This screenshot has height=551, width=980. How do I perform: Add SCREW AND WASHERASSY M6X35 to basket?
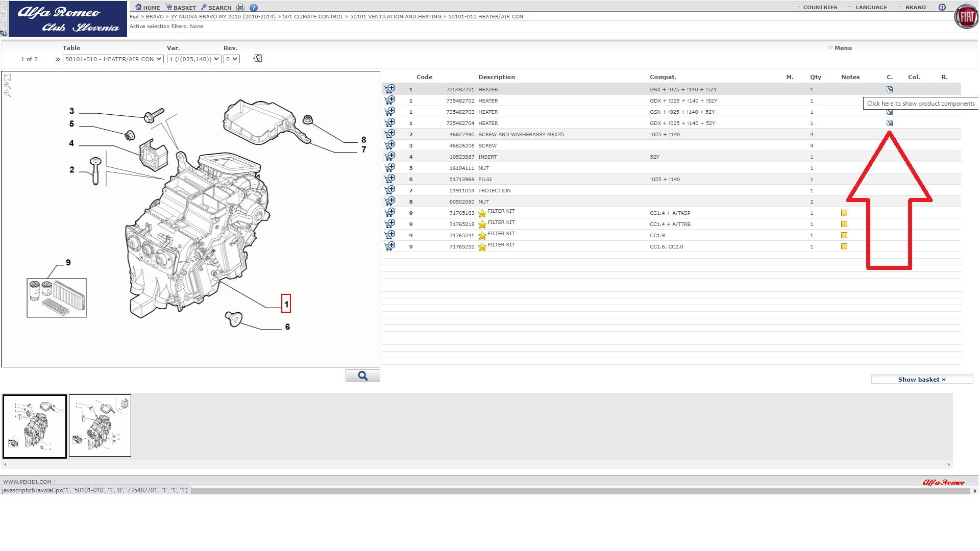(390, 134)
